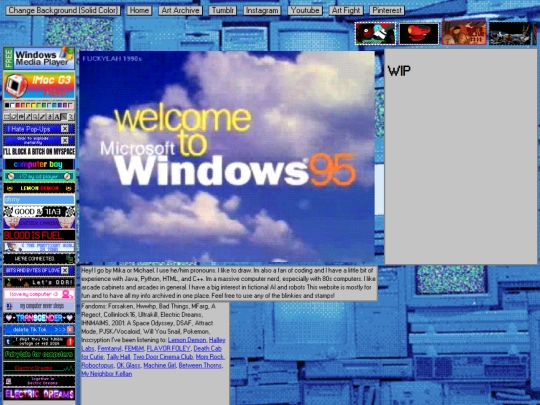Click the iMac G3 rainbow banner

tap(39, 85)
